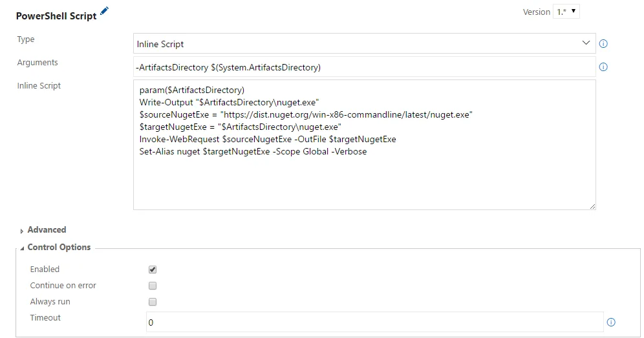
Task: Open the Version selector dropdown
Action: pyautogui.click(x=566, y=12)
